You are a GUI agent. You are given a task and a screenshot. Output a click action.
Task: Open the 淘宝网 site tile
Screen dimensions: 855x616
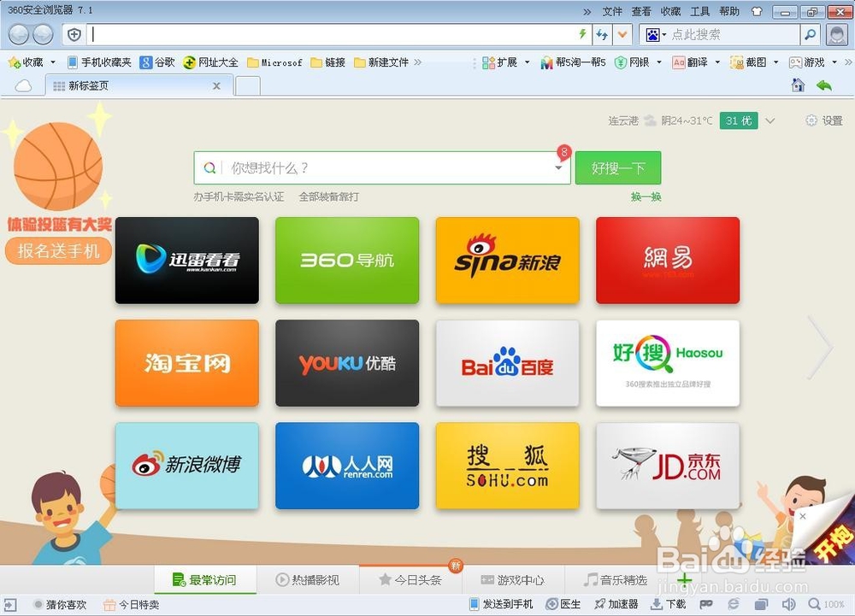pos(187,363)
